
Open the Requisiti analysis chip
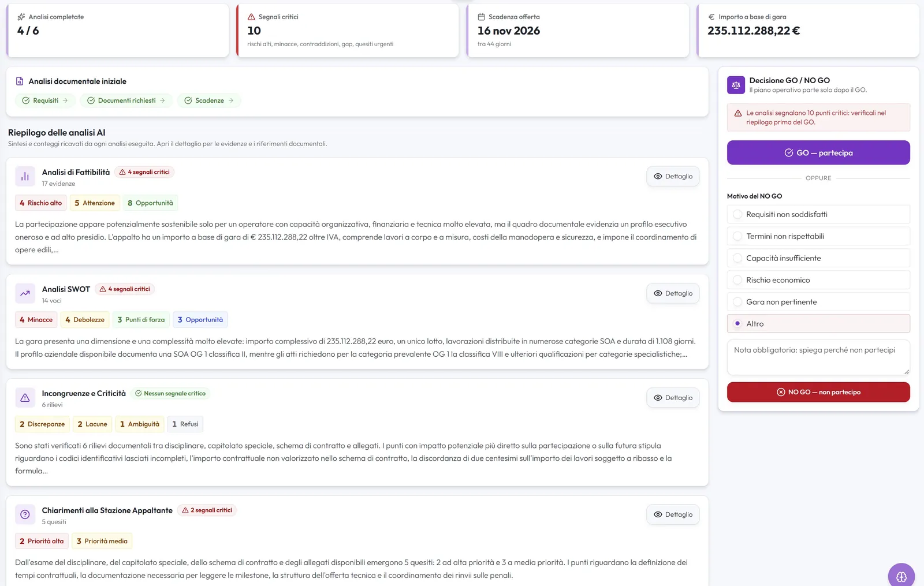(x=45, y=100)
